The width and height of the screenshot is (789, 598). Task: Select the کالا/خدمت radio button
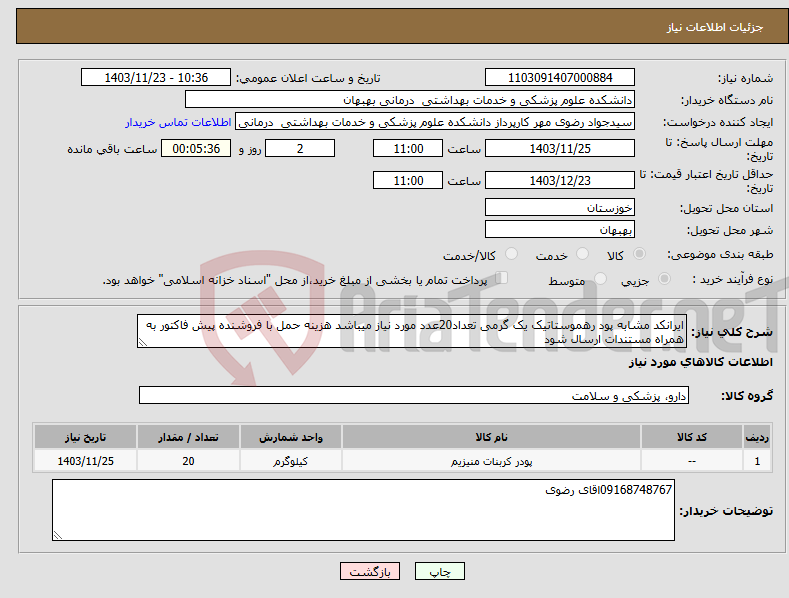pos(511,254)
